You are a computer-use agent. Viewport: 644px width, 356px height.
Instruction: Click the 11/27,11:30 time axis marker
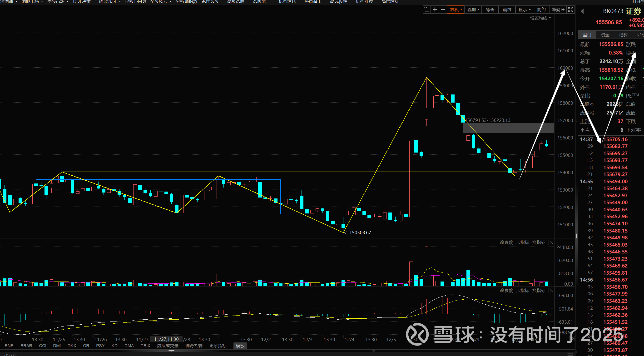[166, 339]
